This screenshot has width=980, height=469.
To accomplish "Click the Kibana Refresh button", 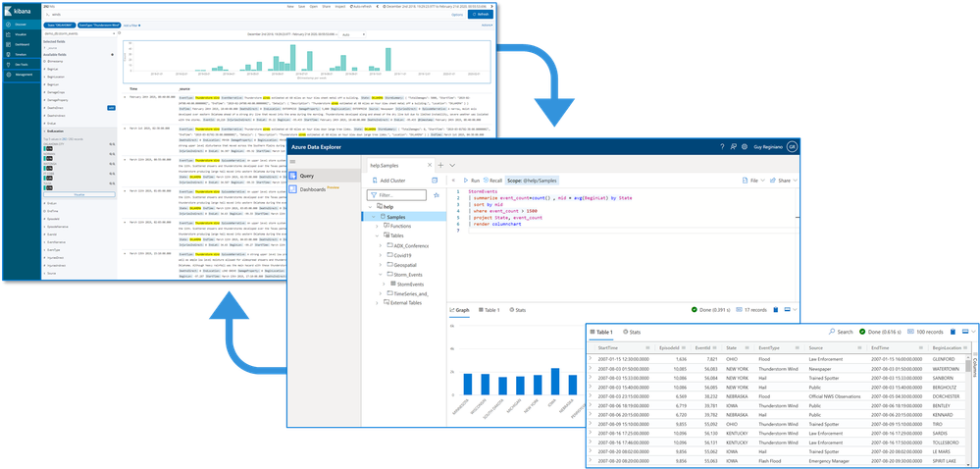I will 481,14.
